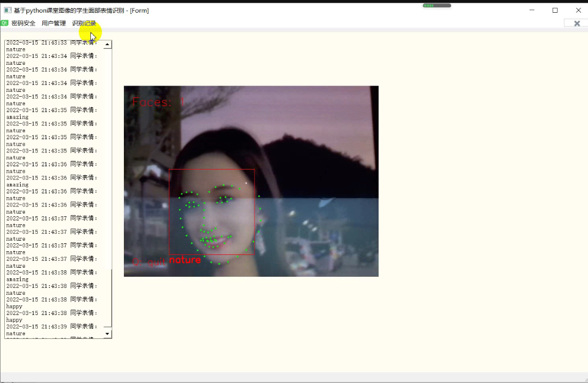Close the inner Form subwindow with X
Screen dimensions: 588x383
[577, 23]
